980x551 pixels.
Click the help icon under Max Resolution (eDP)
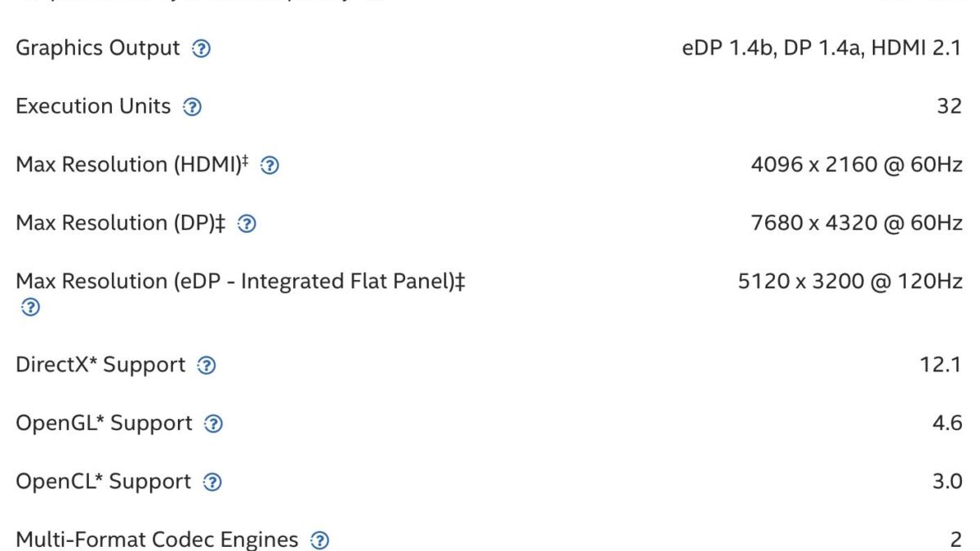(x=30, y=308)
